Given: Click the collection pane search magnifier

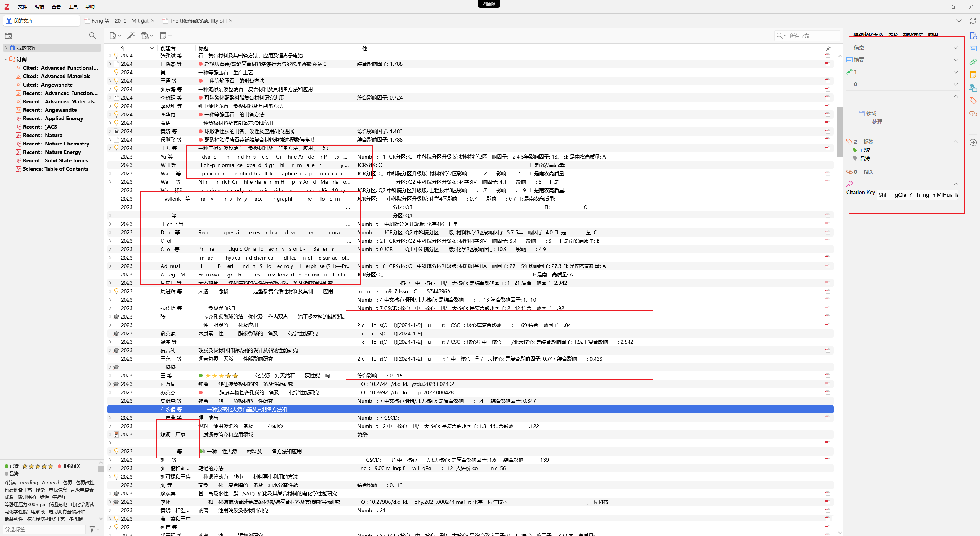Looking at the screenshot, I should (x=92, y=36).
